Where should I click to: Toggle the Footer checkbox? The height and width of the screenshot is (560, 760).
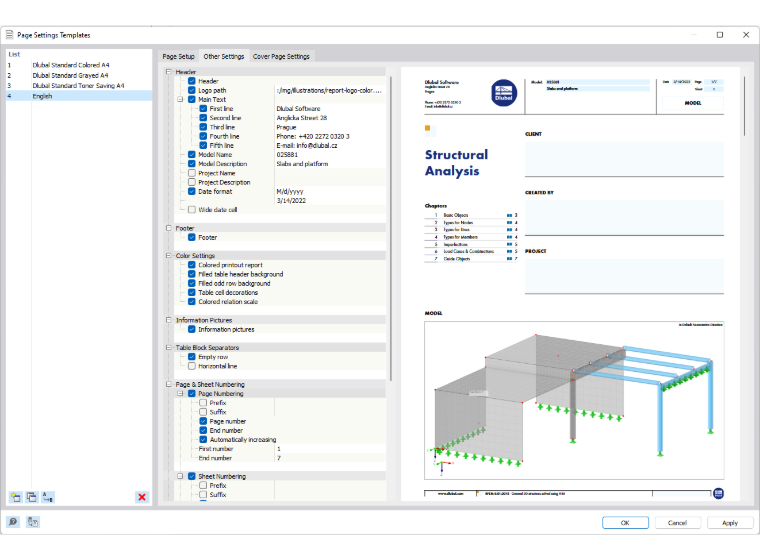(x=192, y=238)
